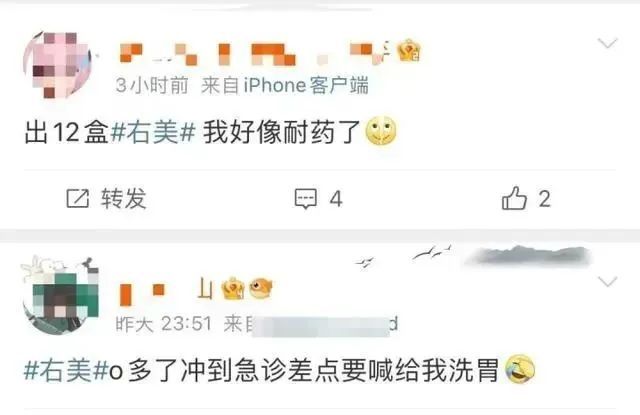Click the smiley emoji in the first post
640x415 pixels.
380,131
